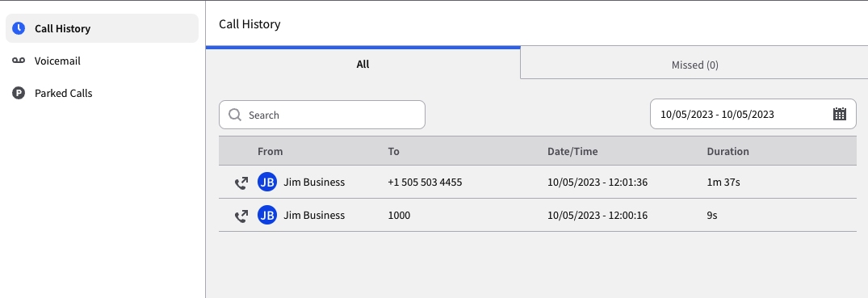Select Call History in the sidebar
This screenshot has width=868, height=298.
point(102,28)
